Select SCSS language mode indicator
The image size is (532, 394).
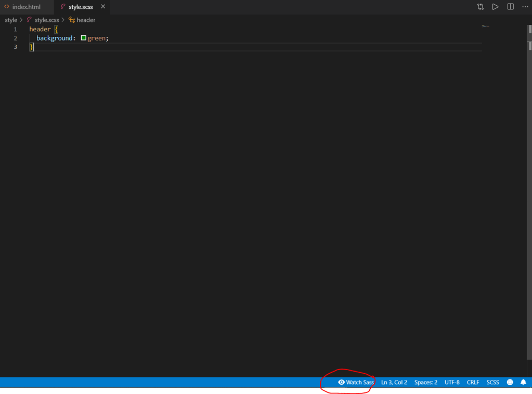pyautogui.click(x=492, y=382)
